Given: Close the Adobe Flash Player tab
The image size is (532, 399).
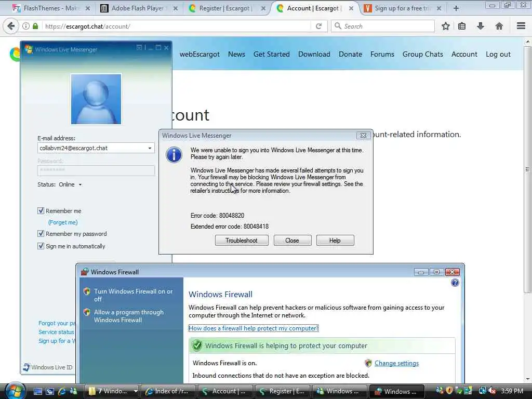Looking at the screenshot, I should coord(176,8).
